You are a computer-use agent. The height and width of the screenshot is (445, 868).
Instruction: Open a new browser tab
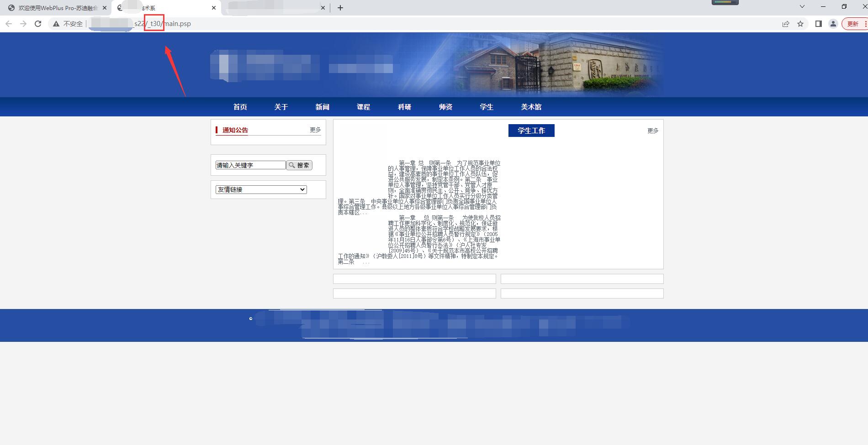point(340,8)
